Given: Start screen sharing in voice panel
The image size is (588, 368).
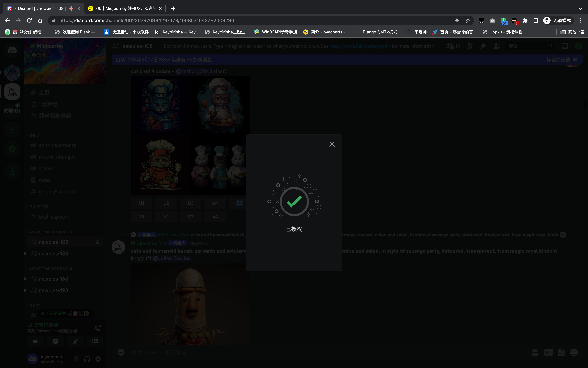Looking at the screenshot, I should coord(55,341).
